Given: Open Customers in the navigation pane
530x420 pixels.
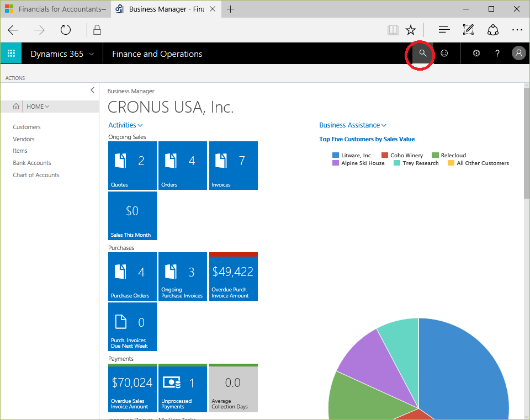Looking at the screenshot, I should (26, 127).
